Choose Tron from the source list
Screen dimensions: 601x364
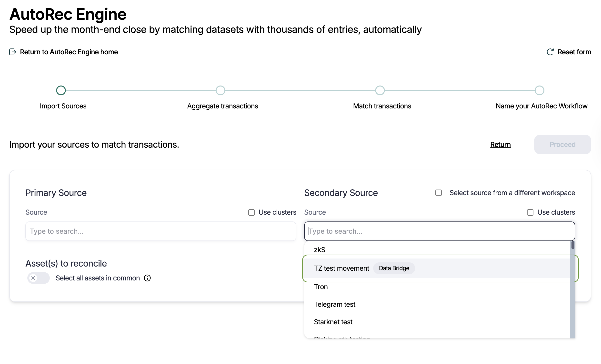pyautogui.click(x=321, y=287)
